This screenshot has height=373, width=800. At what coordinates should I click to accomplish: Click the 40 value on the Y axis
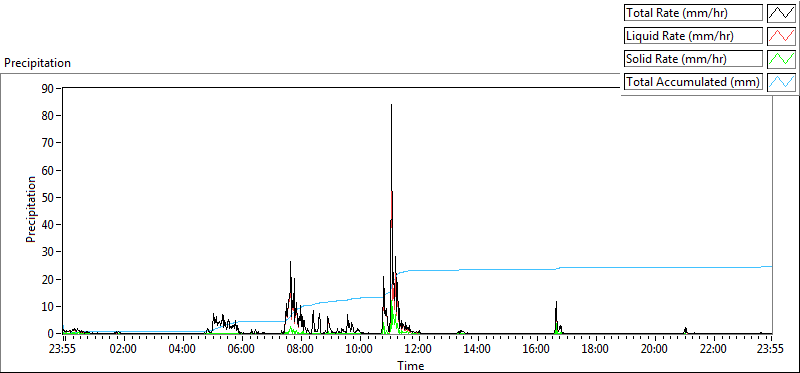click(x=47, y=225)
